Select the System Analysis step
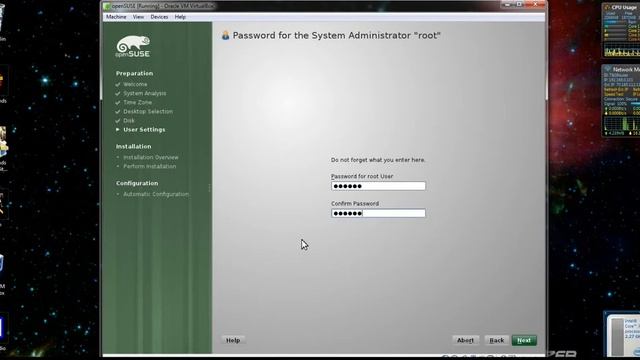The height and width of the screenshot is (360, 640). click(144, 93)
